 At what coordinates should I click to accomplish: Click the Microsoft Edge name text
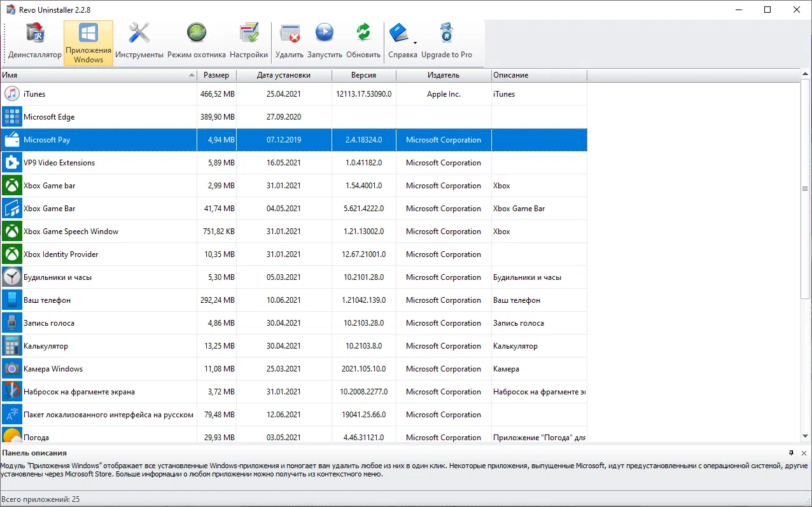point(49,117)
